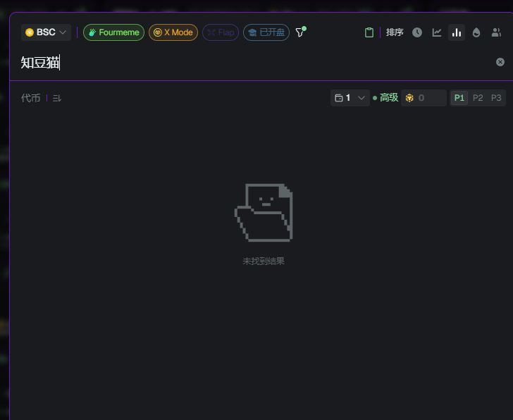513x420 pixels.
Task: Click the 未找到结果 message text
Action: click(264, 261)
